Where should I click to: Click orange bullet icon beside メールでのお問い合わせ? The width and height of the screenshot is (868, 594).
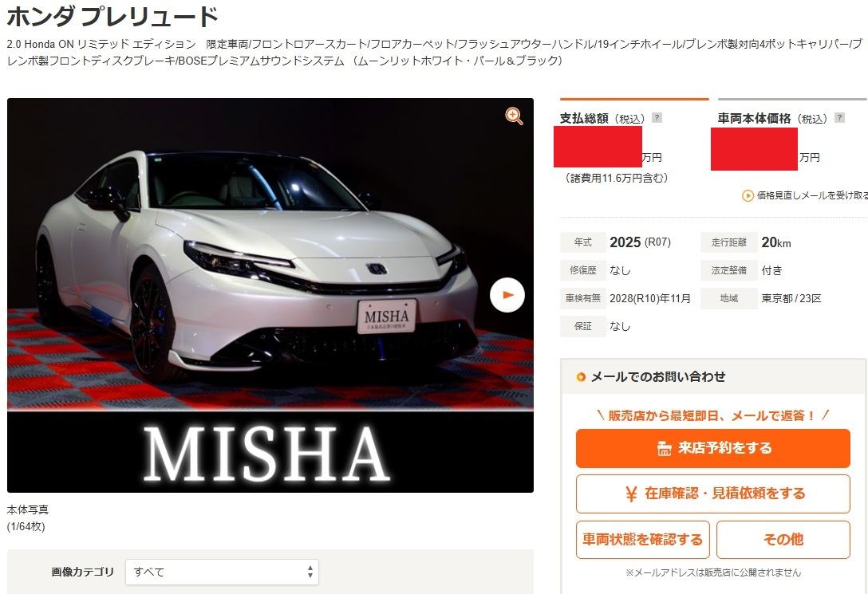(581, 377)
